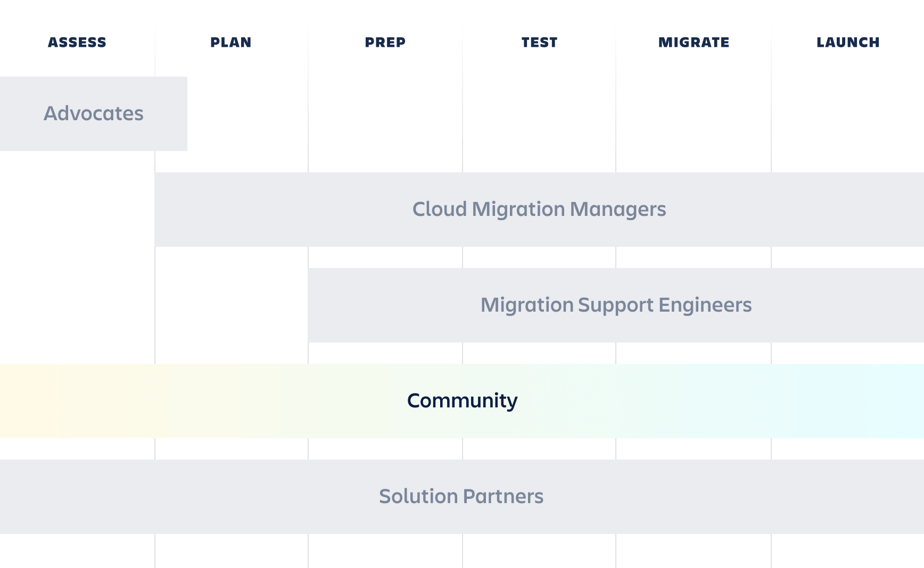Screen dimensions: 924x568
Task: Click the empty cell under ASSESS below Advocates
Action: (x=77, y=210)
